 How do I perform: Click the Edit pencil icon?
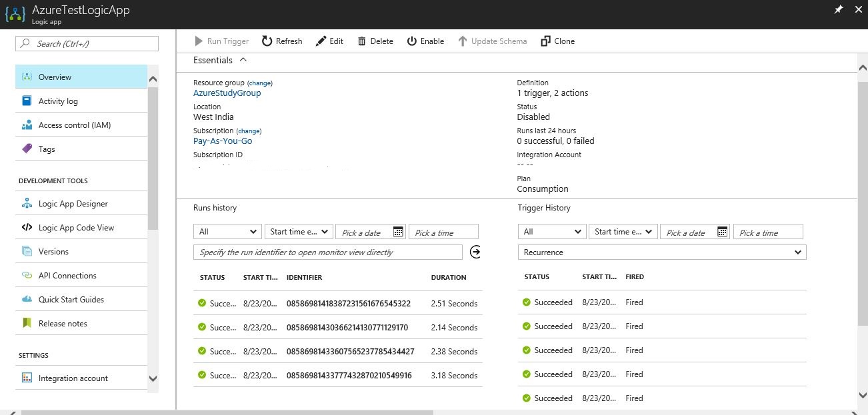pos(321,41)
